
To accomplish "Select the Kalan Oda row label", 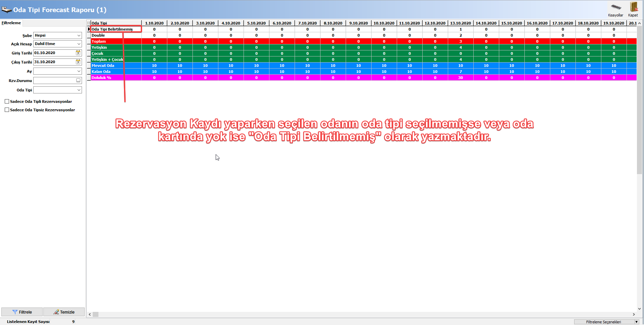I will (x=116, y=72).
